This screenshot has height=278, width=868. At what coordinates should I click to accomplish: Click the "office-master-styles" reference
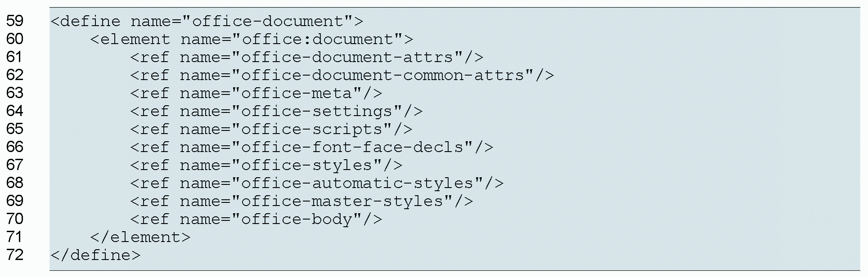[x=301, y=201]
